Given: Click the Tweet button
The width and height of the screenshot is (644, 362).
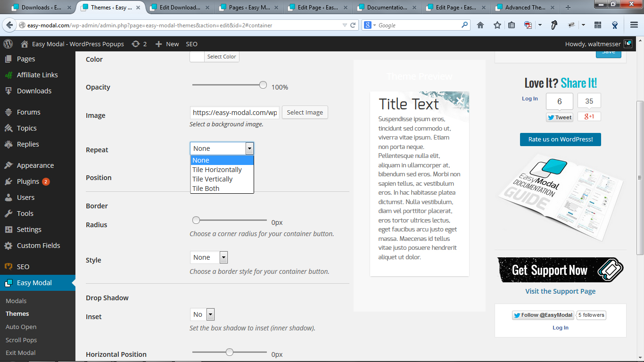Looking at the screenshot, I should (x=560, y=117).
